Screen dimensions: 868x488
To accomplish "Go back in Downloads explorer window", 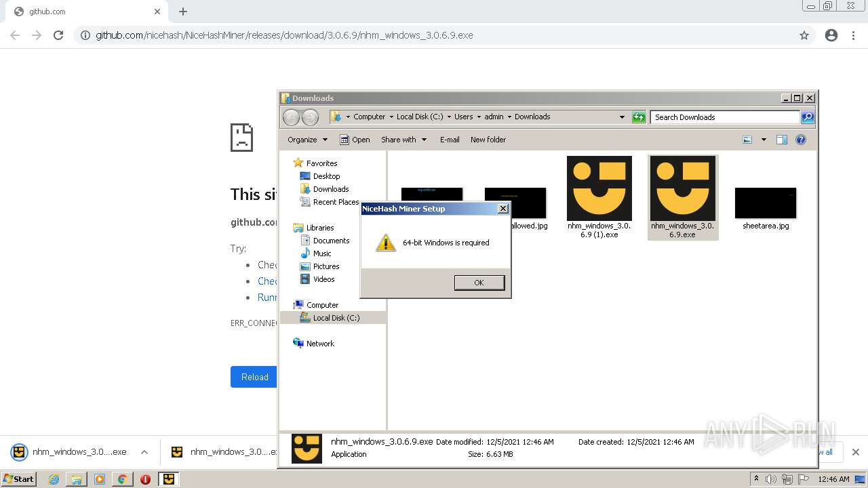I will click(x=291, y=117).
